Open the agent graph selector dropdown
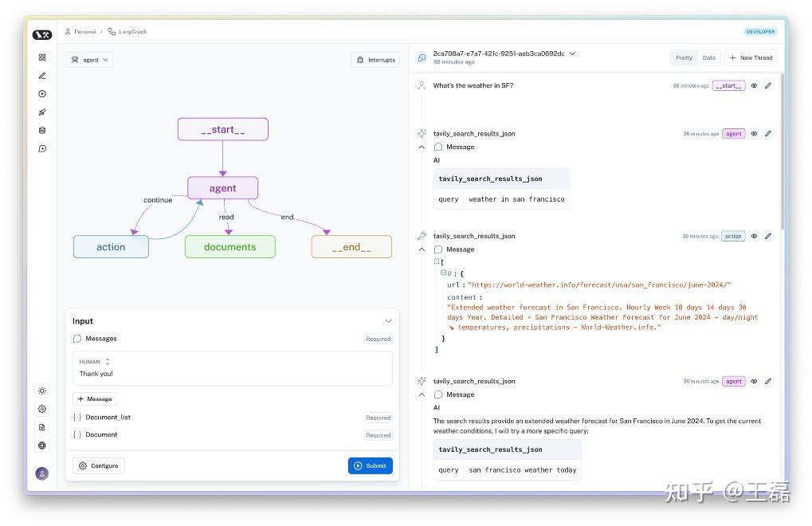This screenshot has height=526, width=812. click(89, 60)
